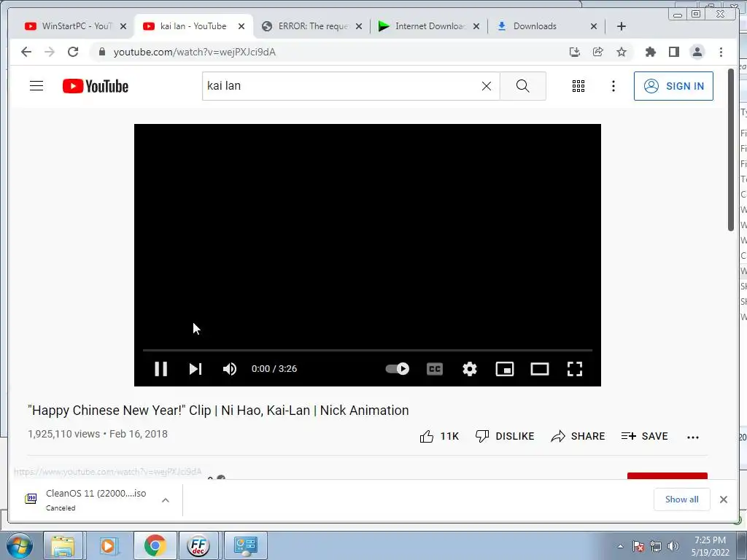Expand CleanOS 11 download options
Screen dimensions: 747x560
tap(166, 500)
